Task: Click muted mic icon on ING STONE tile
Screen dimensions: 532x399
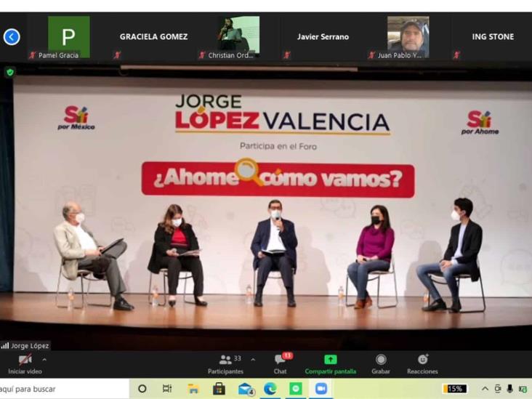Action: click(x=456, y=55)
